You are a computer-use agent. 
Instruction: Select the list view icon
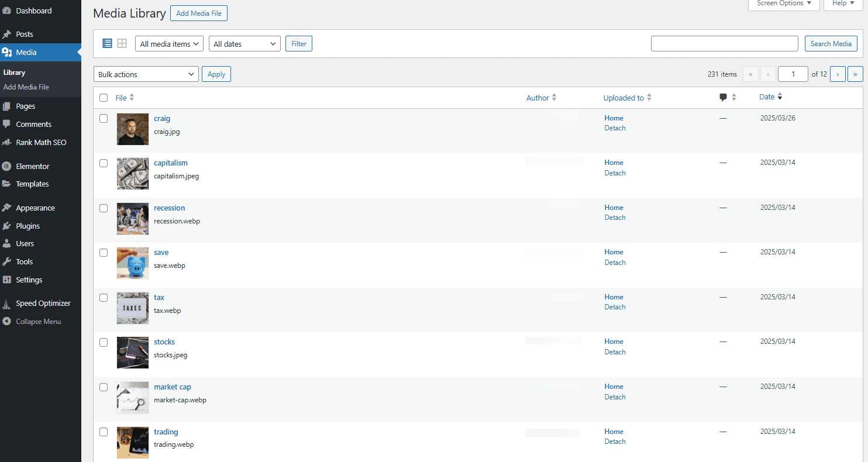[107, 43]
